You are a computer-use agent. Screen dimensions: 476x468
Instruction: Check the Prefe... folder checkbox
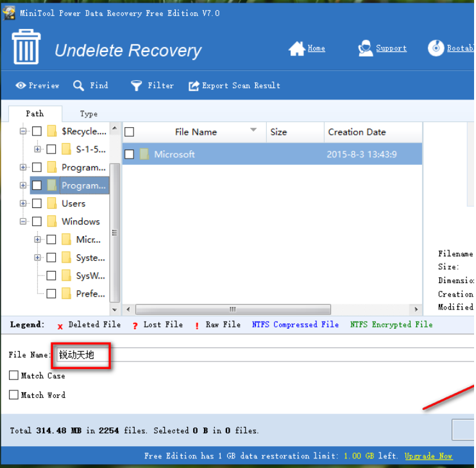pos(51,293)
